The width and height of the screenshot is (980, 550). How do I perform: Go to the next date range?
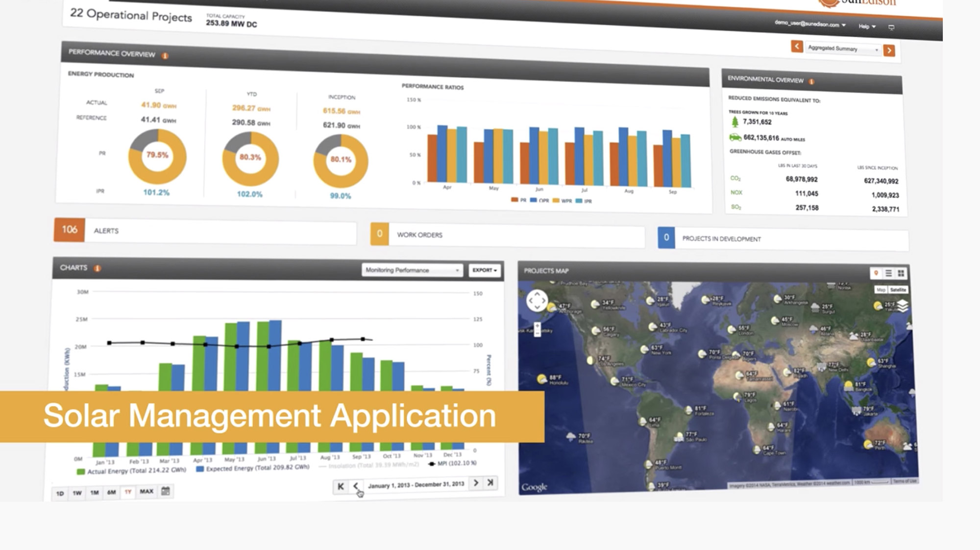[x=476, y=483]
